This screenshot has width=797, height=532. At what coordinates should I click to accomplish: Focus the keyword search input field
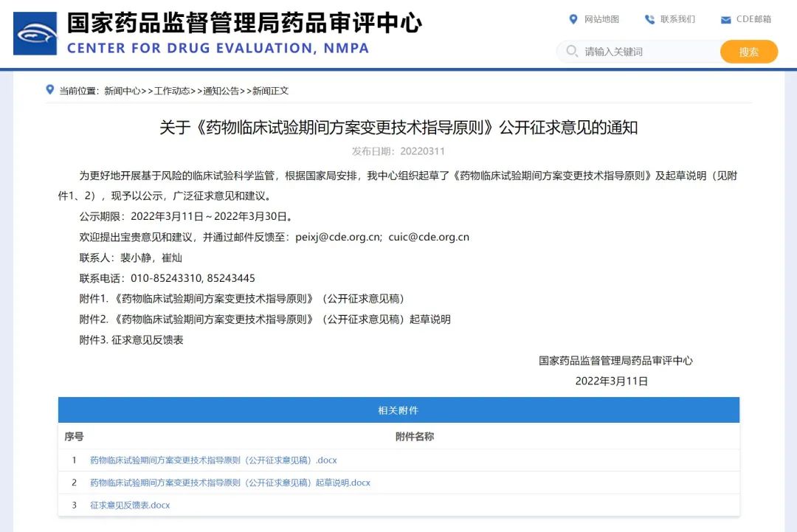click(646, 52)
